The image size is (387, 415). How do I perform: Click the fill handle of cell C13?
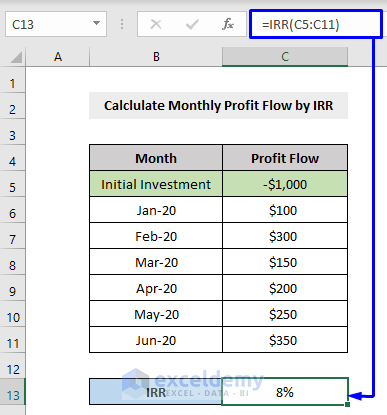(348, 404)
